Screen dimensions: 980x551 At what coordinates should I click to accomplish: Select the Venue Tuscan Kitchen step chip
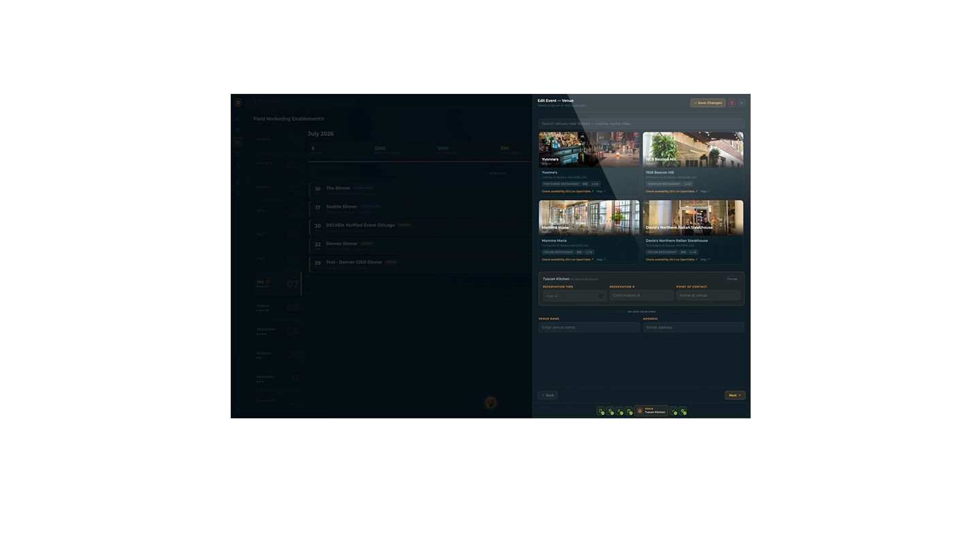click(651, 411)
